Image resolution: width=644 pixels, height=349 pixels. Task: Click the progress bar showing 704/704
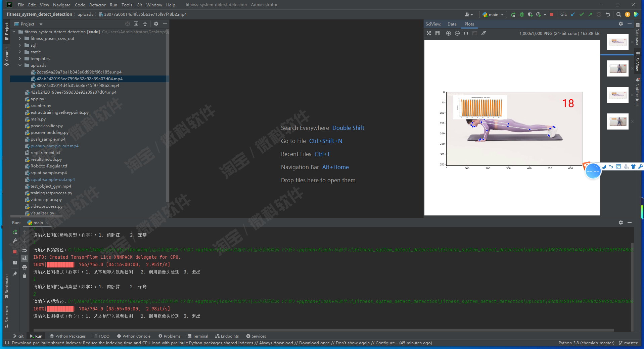[x=60, y=308]
